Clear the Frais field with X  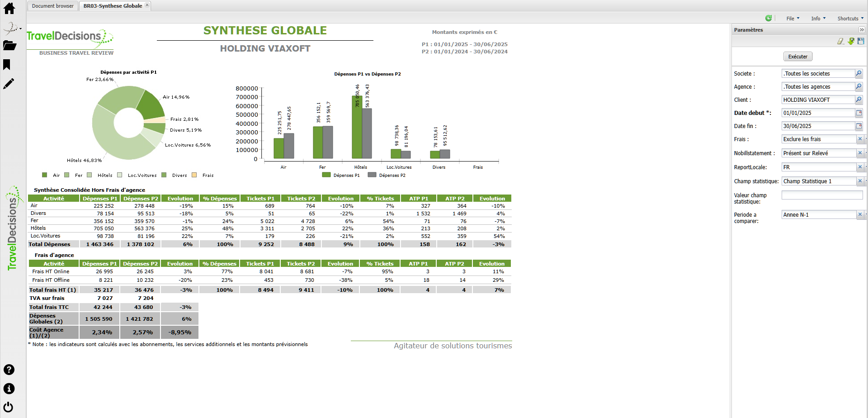(860, 139)
